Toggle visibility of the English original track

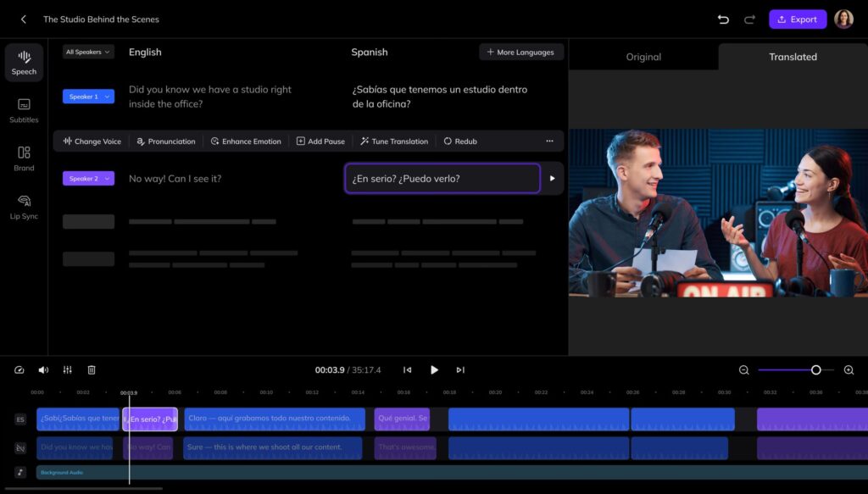19,447
